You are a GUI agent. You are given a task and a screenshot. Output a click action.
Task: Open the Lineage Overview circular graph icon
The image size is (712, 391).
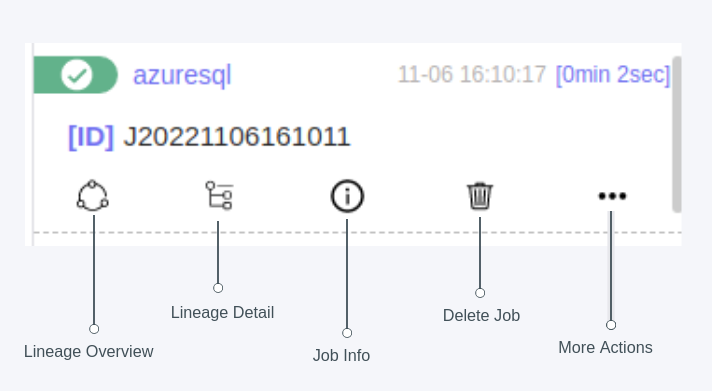93,196
